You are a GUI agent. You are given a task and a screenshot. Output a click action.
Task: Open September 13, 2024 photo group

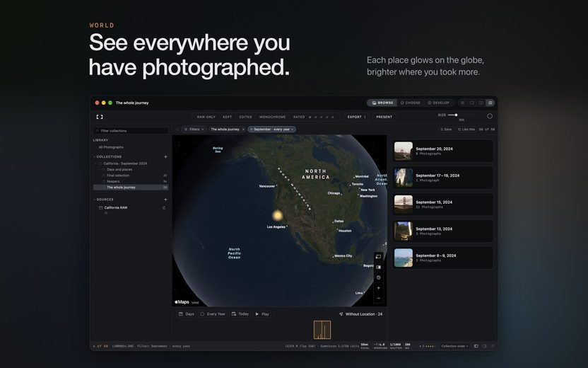(x=443, y=231)
